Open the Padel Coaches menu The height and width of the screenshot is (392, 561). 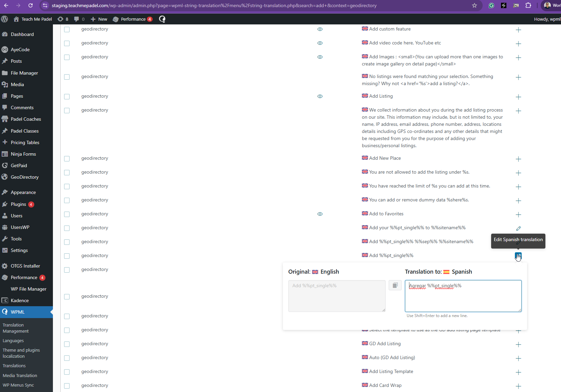26,119
